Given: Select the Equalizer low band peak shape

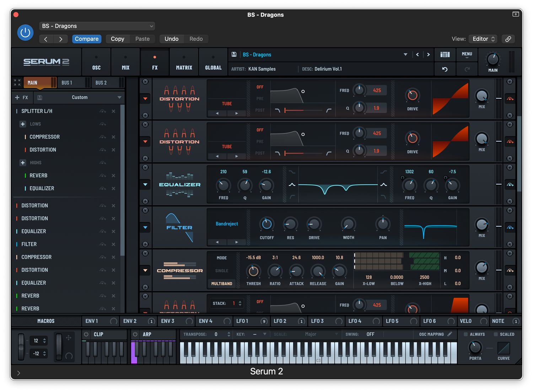Looking at the screenshot, I should pos(292,185).
